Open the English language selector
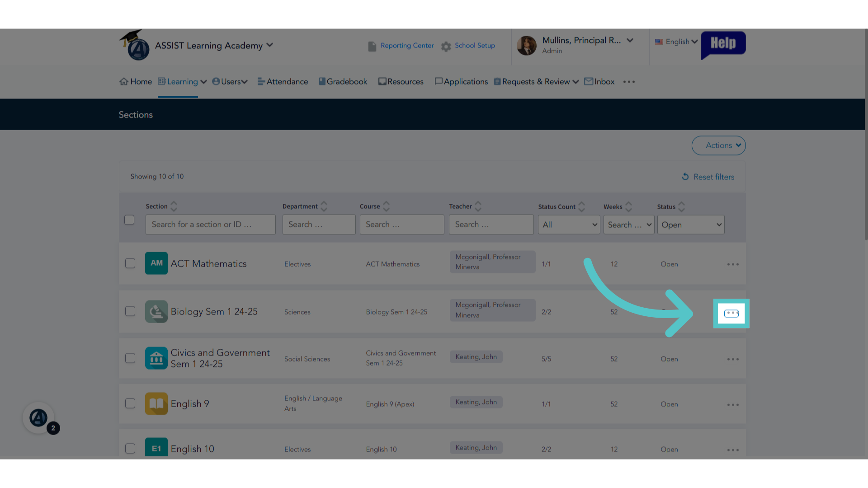Image resolution: width=868 pixels, height=488 pixels. 676,42
